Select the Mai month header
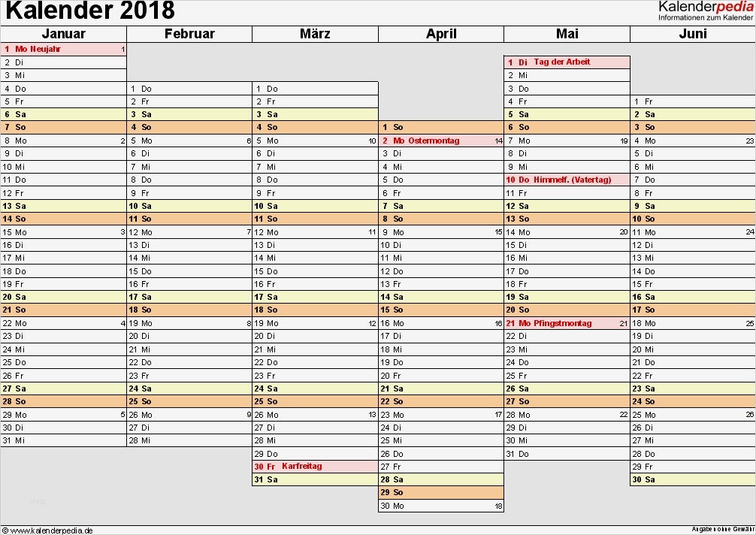Viewport: 756px width, 535px height. [x=567, y=34]
